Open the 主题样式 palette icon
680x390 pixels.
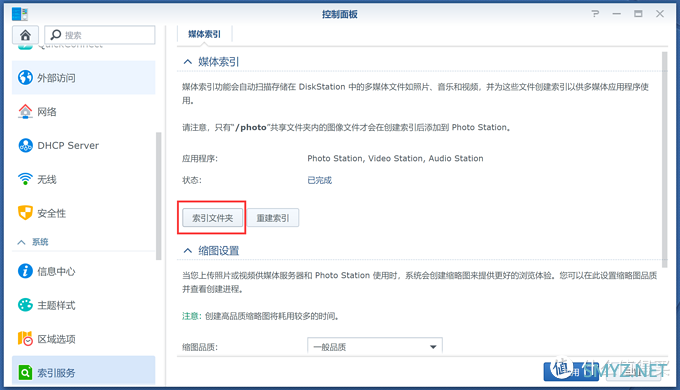pyautogui.click(x=25, y=305)
